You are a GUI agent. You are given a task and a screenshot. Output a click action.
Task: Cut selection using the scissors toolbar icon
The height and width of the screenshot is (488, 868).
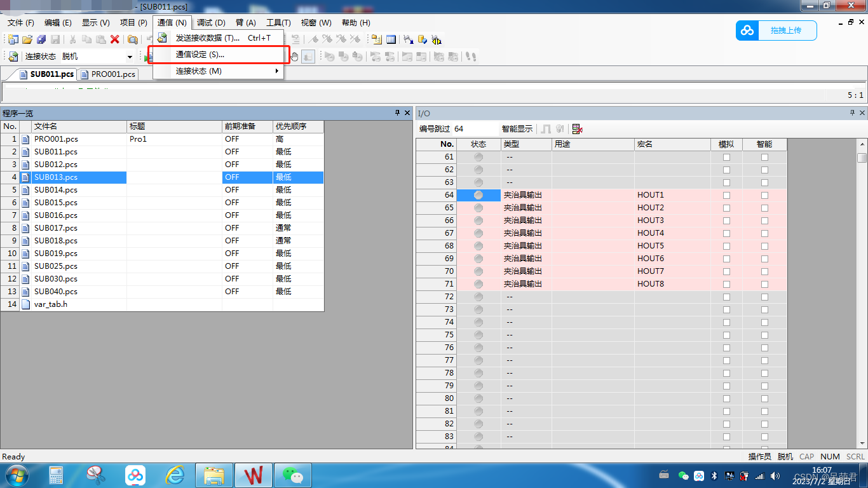(x=72, y=39)
